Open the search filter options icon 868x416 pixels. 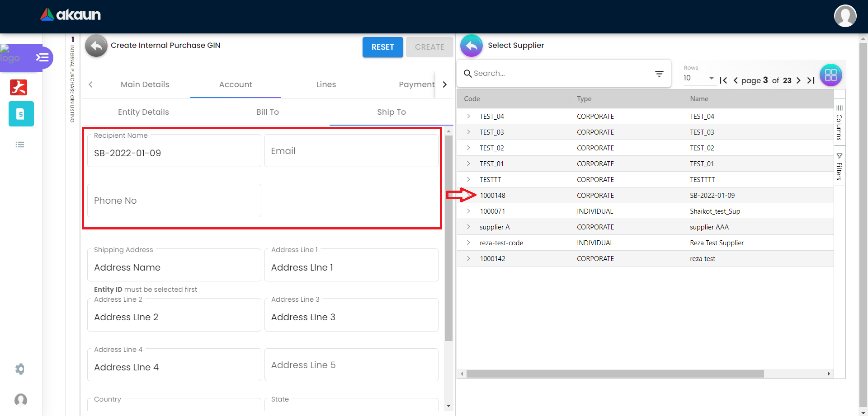(x=659, y=74)
